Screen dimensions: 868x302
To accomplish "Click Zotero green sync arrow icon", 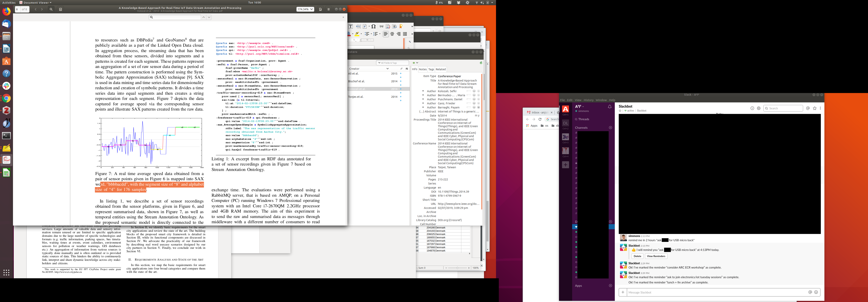I will [x=481, y=63].
